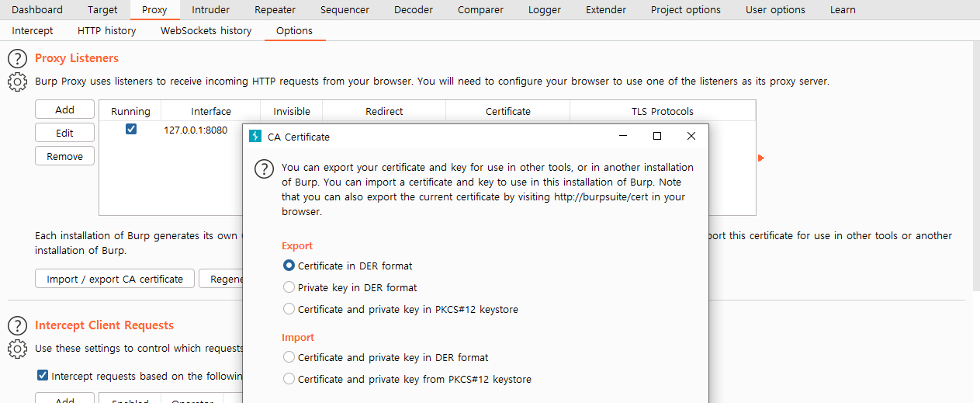The height and width of the screenshot is (403, 980).
Task: Click the Import heading in dialog
Action: coord(298,337)
